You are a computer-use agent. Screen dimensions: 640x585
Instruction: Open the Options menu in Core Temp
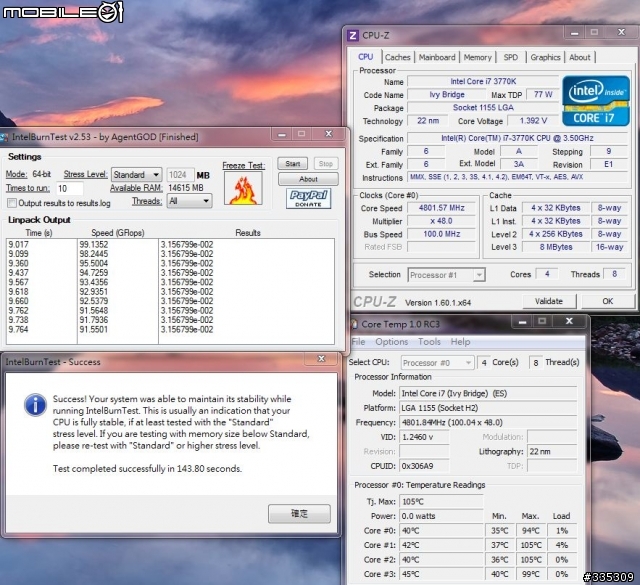click(x=391, y=342)
